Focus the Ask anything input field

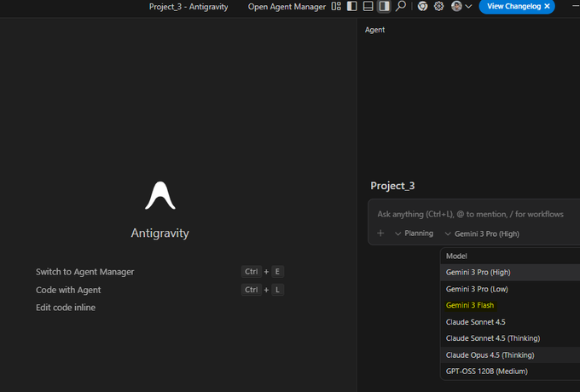pos(470,214)
